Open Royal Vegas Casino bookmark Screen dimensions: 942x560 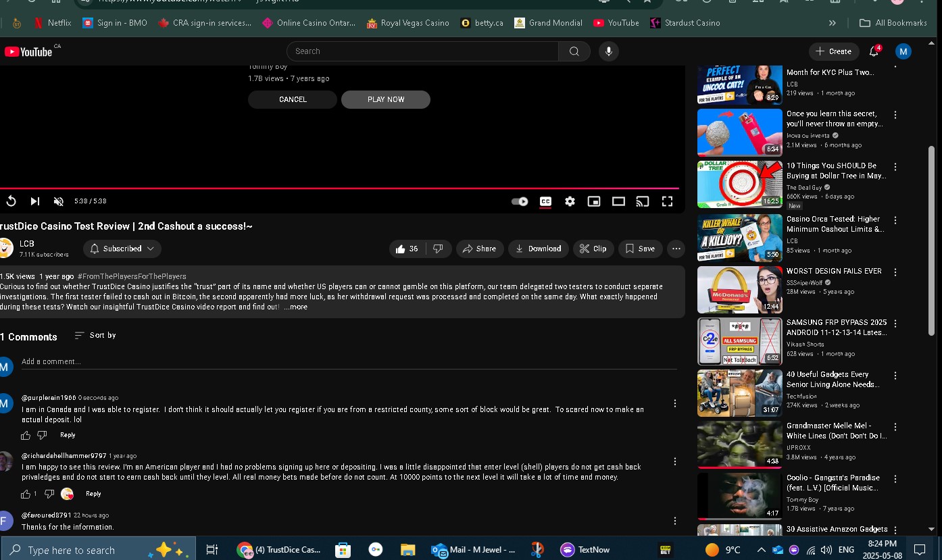pos(408,23)
